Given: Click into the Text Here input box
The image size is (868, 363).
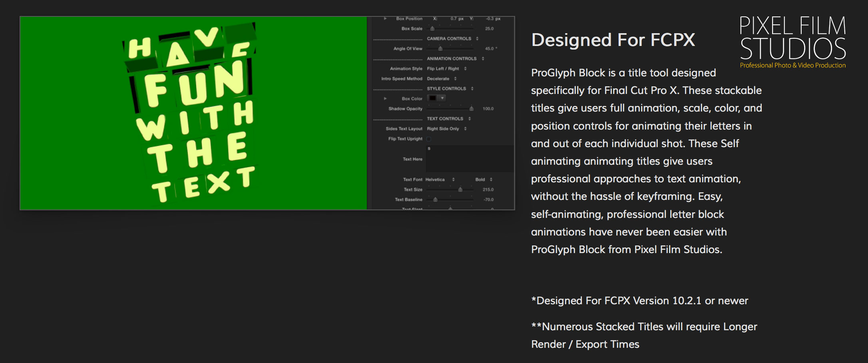Looking at the screenshot, I should [470, 159].
